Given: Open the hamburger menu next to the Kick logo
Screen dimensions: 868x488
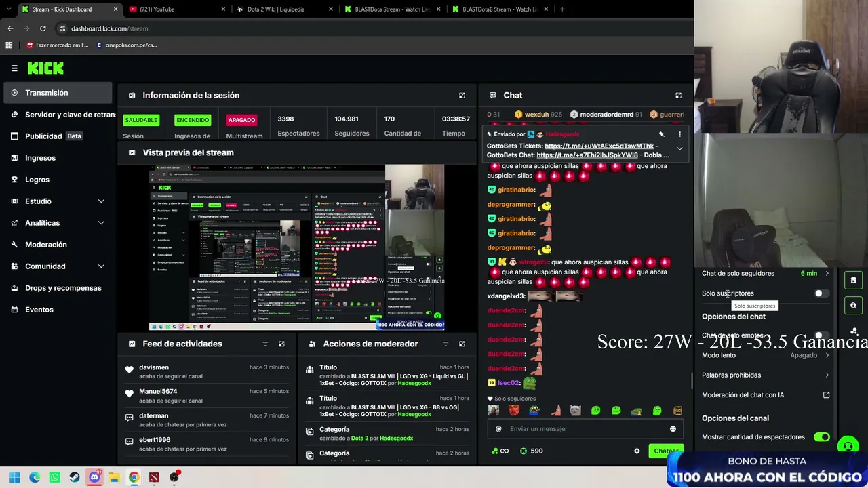Looking at the screenshot, I should 14,68.
